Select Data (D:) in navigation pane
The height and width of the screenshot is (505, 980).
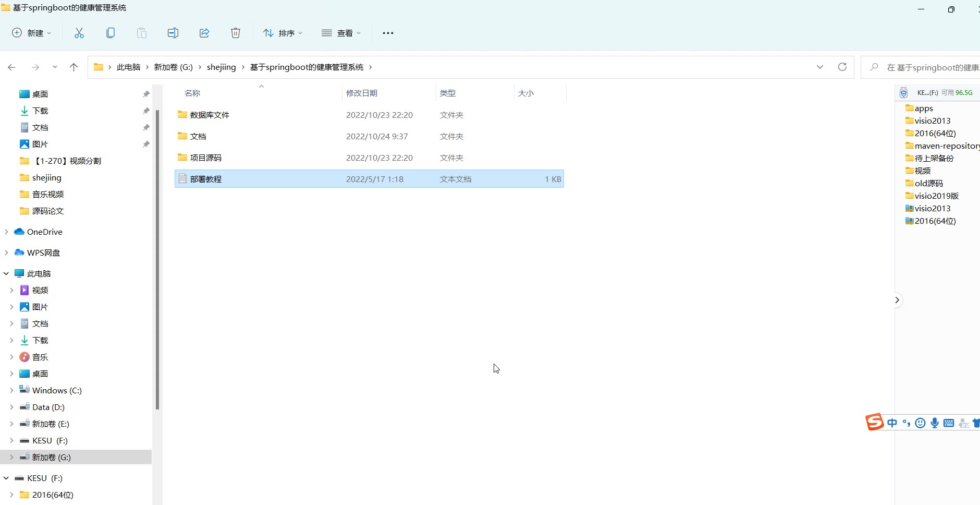pos(48,407)
